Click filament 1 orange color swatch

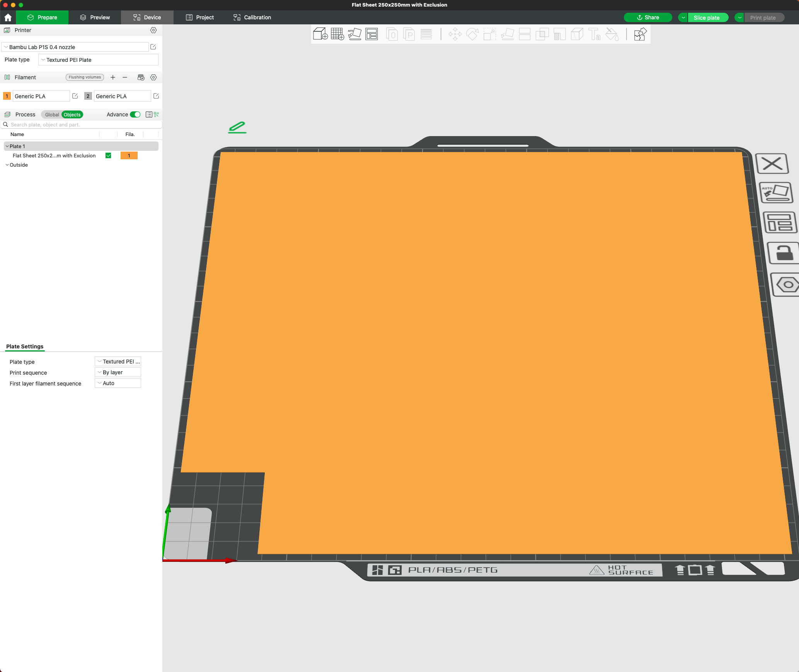[7, 96]
